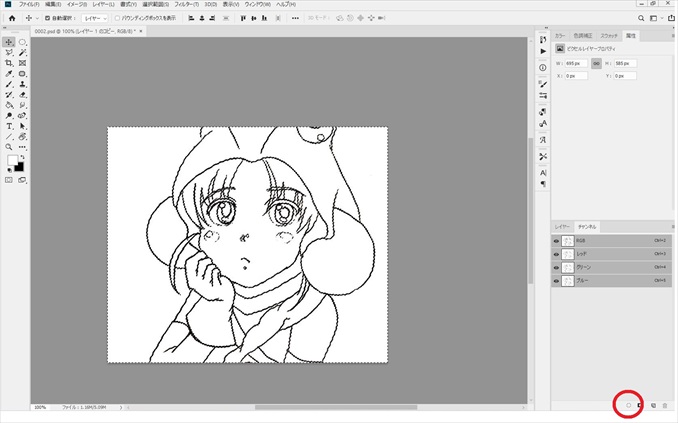
Task: Select the Brush tool
Action: click(9, 84)
